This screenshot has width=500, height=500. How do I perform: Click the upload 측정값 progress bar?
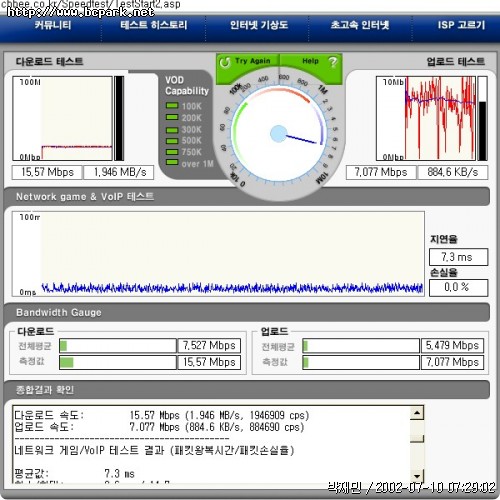tap(361, 362)
